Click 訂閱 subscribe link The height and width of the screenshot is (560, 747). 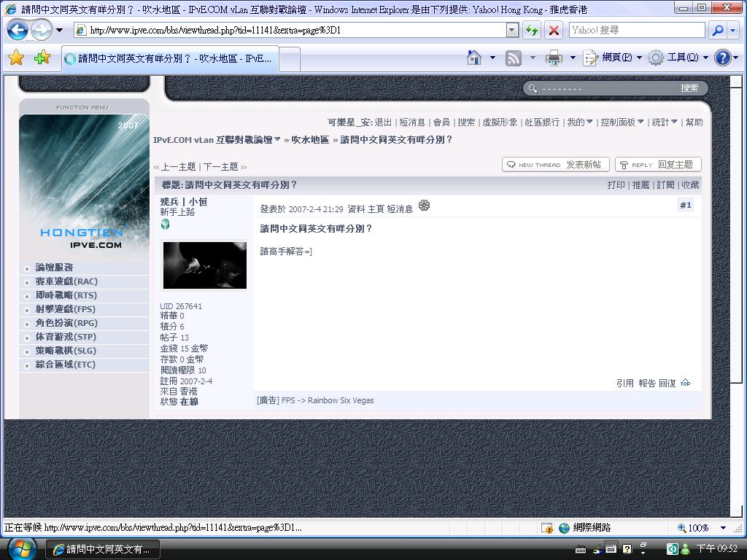pyautogui.click(x=665, y=185)
